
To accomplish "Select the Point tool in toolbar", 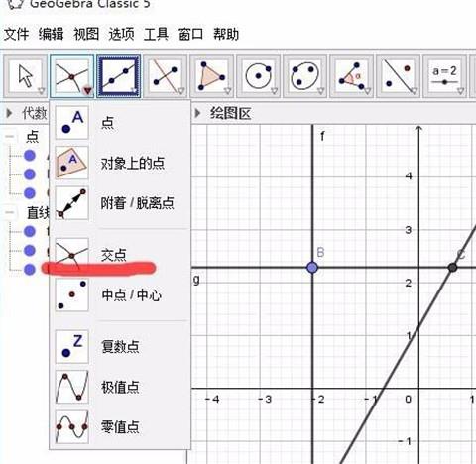I will [72, 76].
